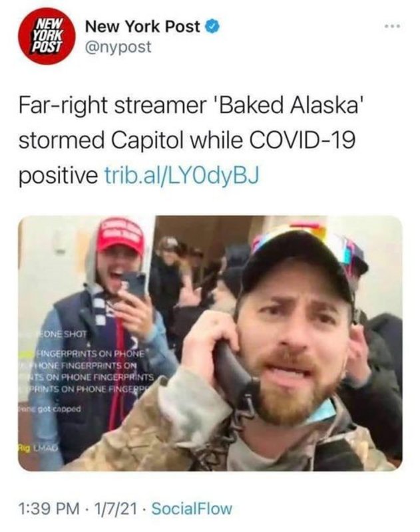This screenshot has height=532, width=420.
Task: Click the 1:39 PM timestamp
Action: coord(49,509)
